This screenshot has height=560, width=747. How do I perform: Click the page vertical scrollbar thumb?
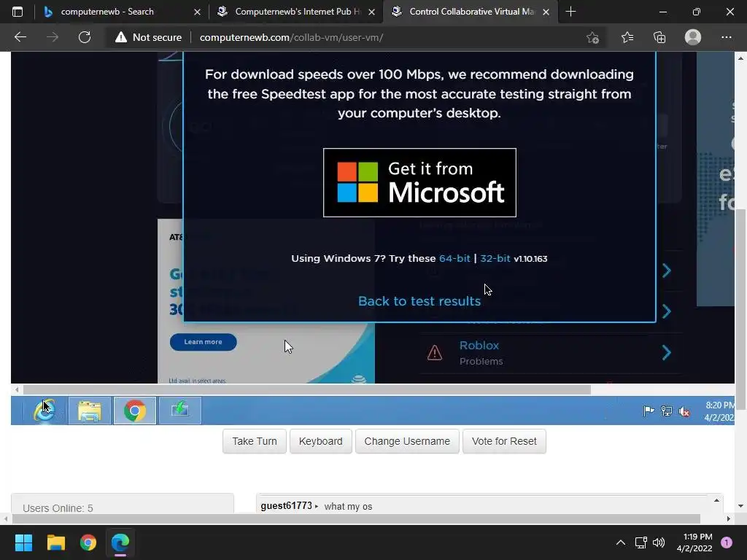coord(740,308)
